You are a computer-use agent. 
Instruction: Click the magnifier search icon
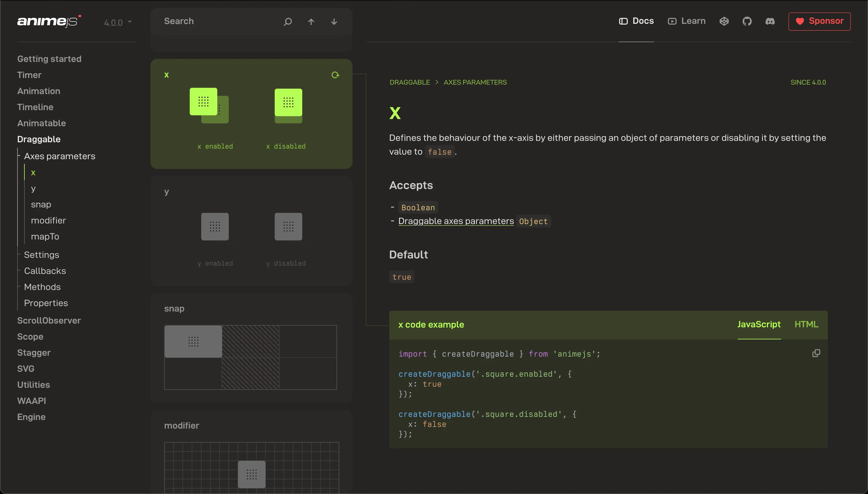(x=288, y=22)
